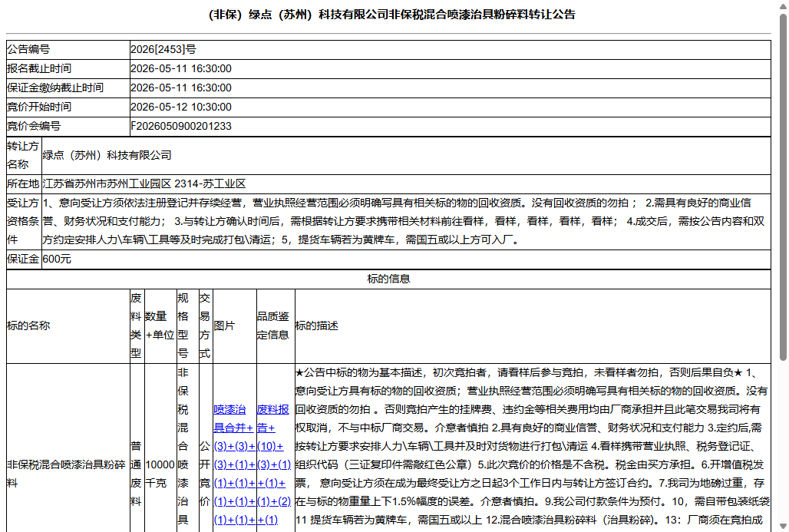Viewport: 789px width, 532px height.
Task: Click the auction start time 2026-05-12 10:30:00
Action: (x=181, y=107)
